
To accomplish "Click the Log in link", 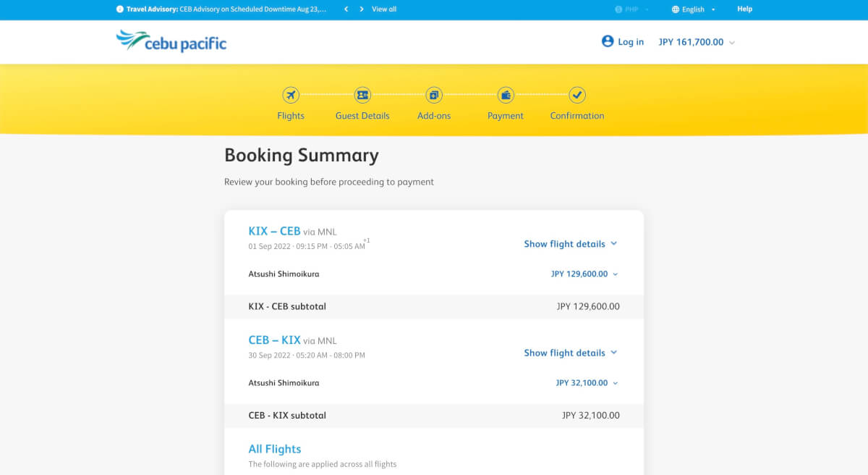I will pos(631,42).
